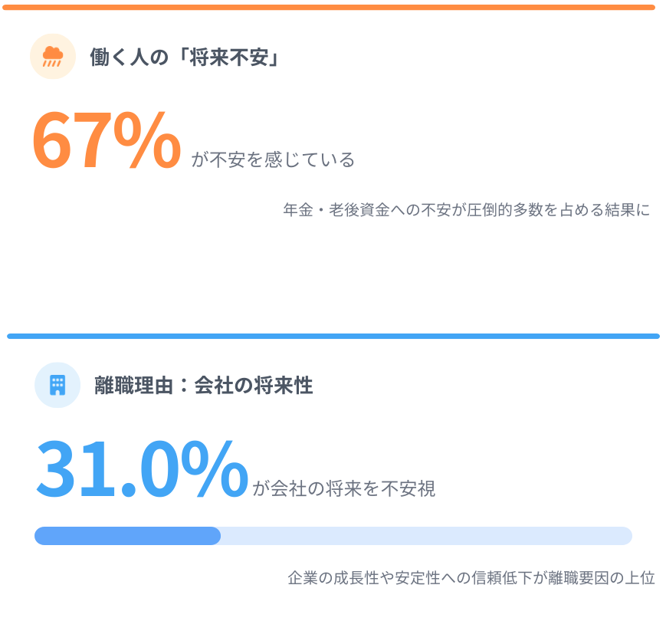
Task: Select the heading 働く人の「将来不安」
Action: click(x=184, y=57)
